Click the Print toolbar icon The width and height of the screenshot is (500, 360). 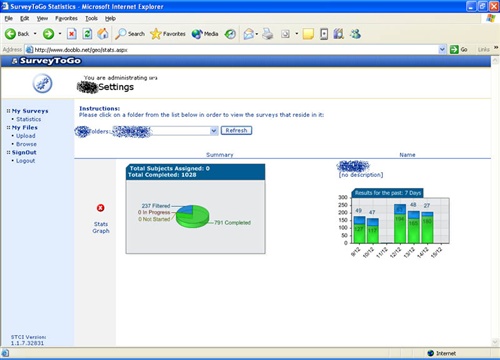[x=268, y=34]
